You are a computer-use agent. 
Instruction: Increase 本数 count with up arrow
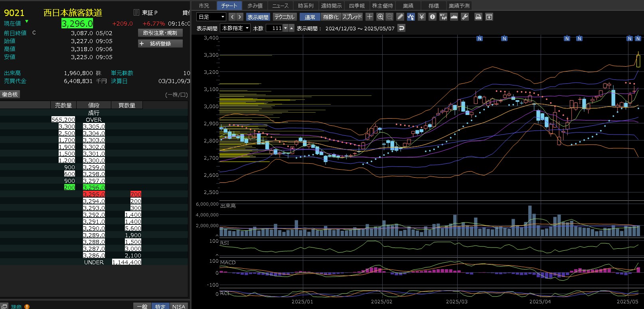(292, 28)
